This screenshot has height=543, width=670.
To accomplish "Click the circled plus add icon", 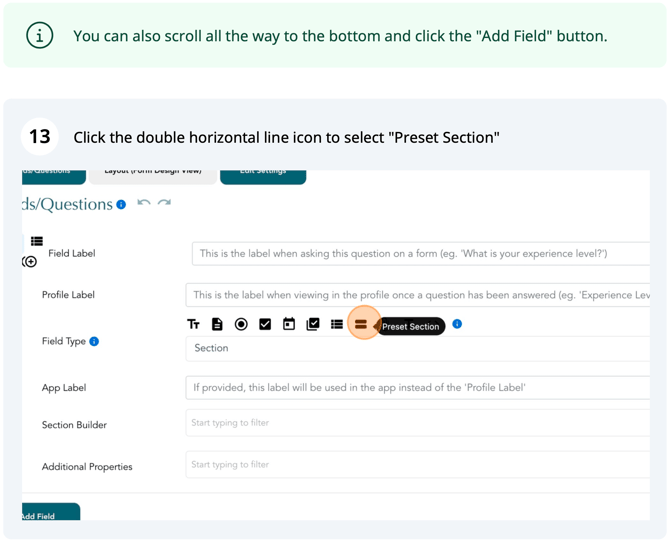I will pyautogui.click(x=30, y=261).
